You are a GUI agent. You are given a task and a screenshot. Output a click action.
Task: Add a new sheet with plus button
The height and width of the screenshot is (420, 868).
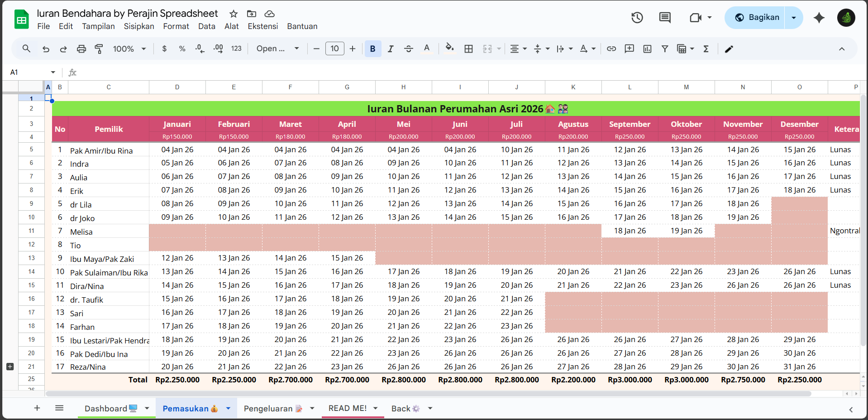tap(37, 408)
